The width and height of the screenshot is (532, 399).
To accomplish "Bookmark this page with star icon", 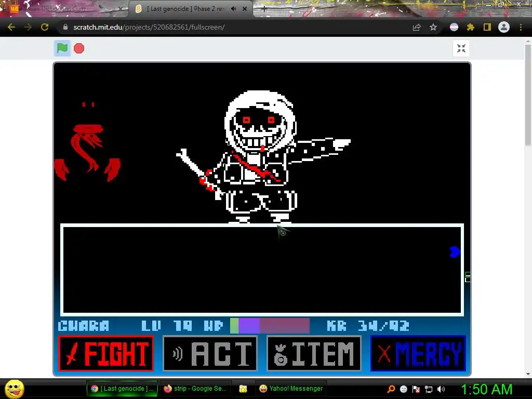I will click(x=433, y=27).
